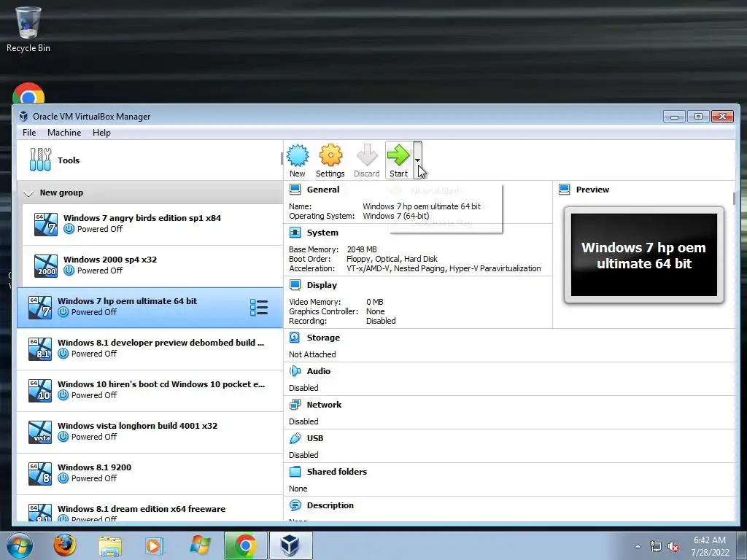The height and width of the screenshot is (560, 747).
Task: Show hidden tray icons arrow
Action: point(638,547)
